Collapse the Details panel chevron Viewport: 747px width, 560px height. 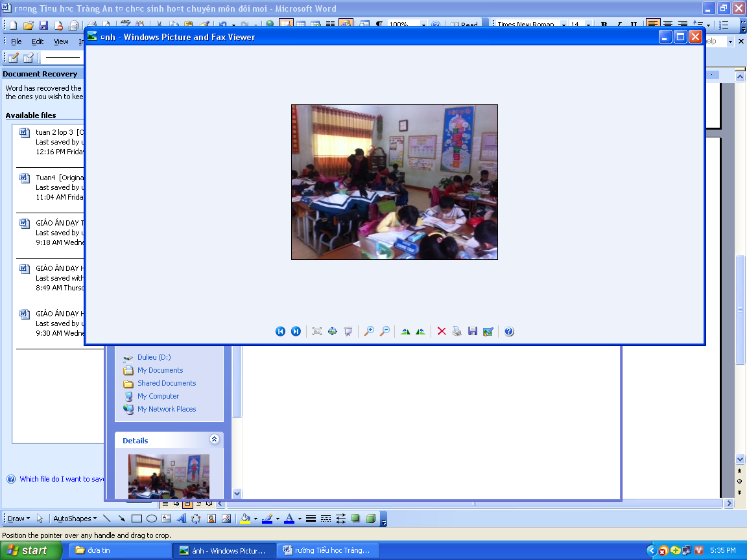[215, 439]
